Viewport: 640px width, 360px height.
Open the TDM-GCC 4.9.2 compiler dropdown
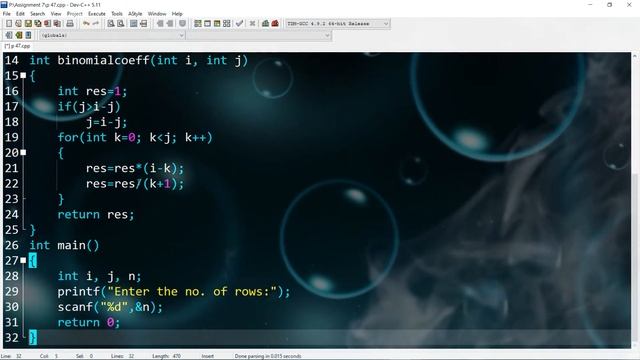[x=337, y=24]
